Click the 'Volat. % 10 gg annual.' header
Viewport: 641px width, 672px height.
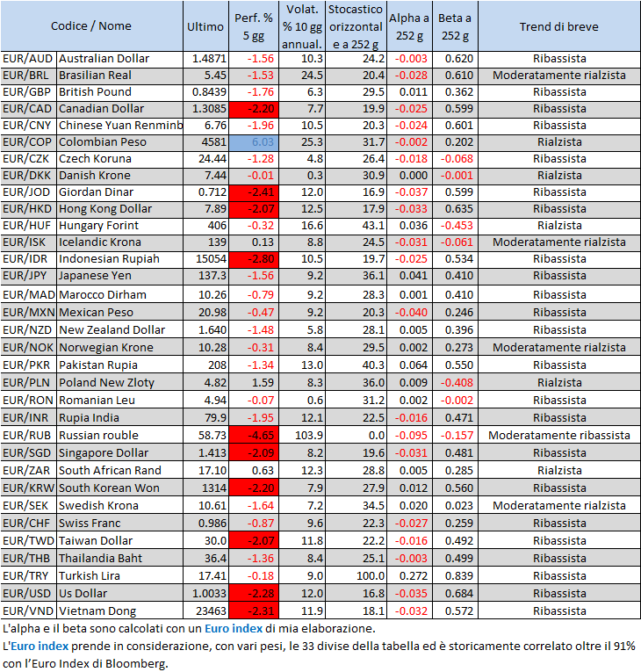(302, 25)
